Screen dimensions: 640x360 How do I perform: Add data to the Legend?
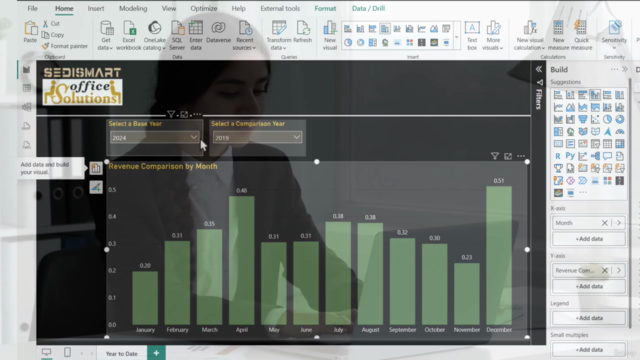point(589,318)
